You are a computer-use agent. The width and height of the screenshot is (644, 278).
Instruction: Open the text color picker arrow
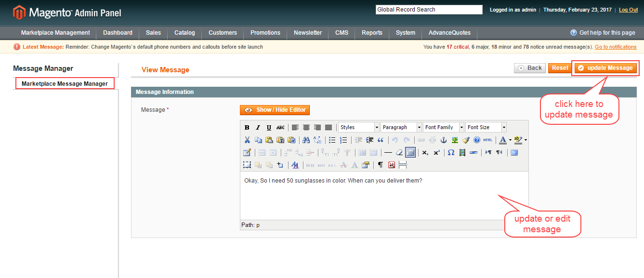coord(510,140)
